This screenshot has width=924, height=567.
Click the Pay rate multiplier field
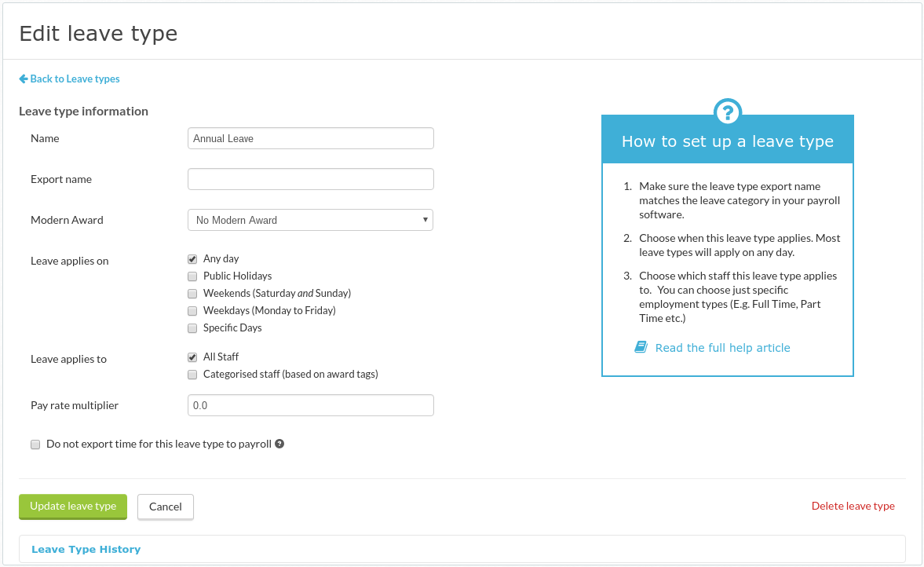pos(310,404)
